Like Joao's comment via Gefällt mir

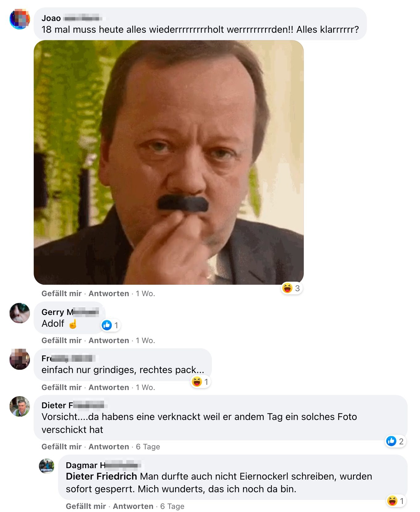61,293
